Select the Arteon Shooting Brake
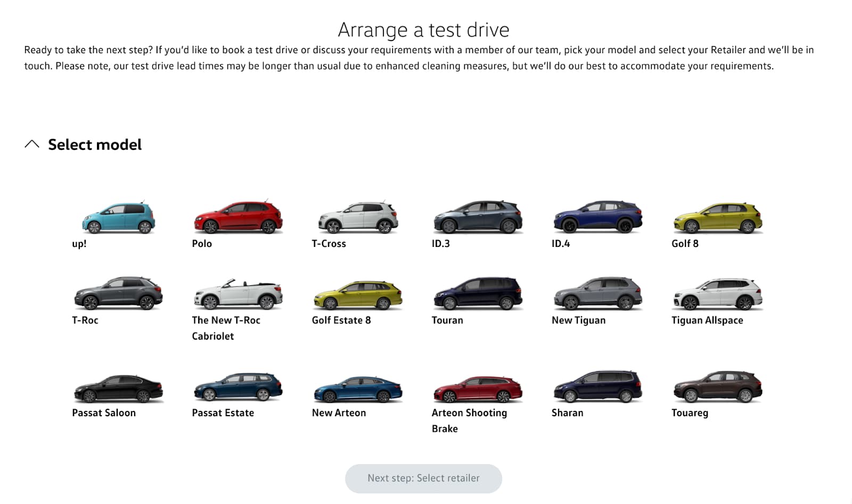The image size is (852, 504). (x=478, y=386)
